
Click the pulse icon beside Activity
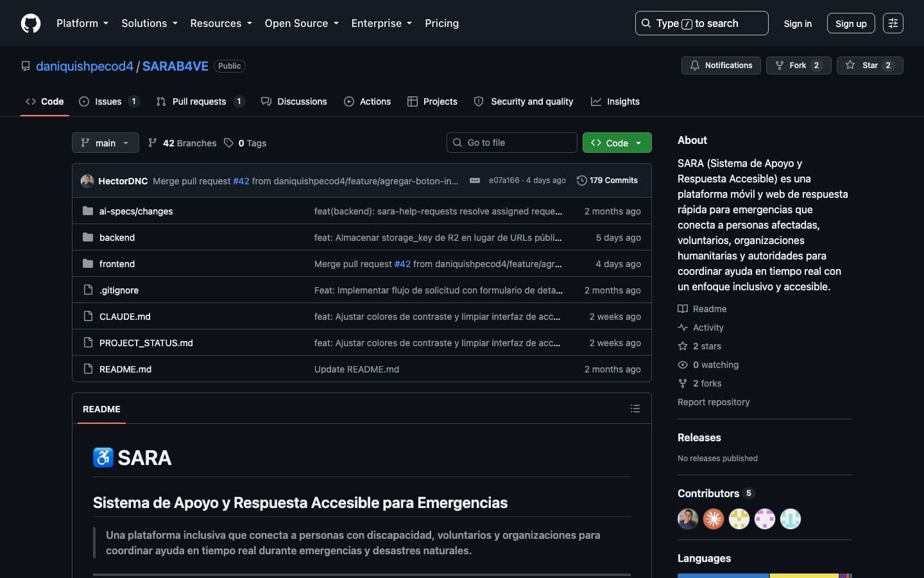point(683,328)
